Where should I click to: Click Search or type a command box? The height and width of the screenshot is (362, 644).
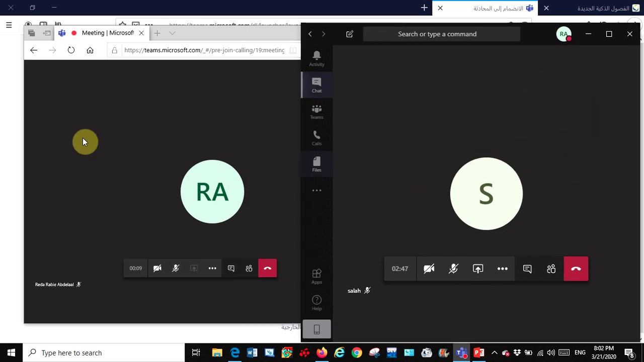click(x=441, y=34)
